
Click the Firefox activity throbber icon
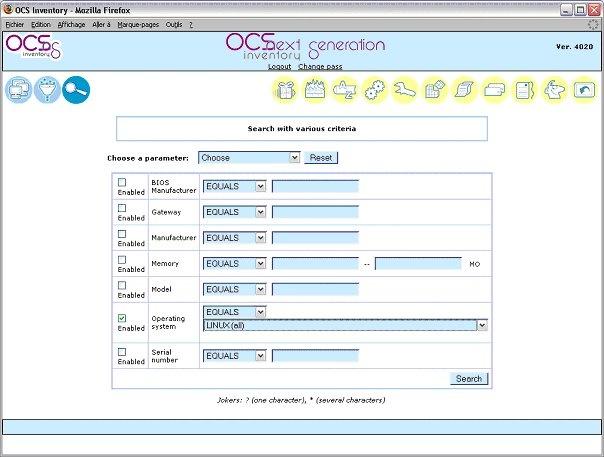click(x=592, y=24)
